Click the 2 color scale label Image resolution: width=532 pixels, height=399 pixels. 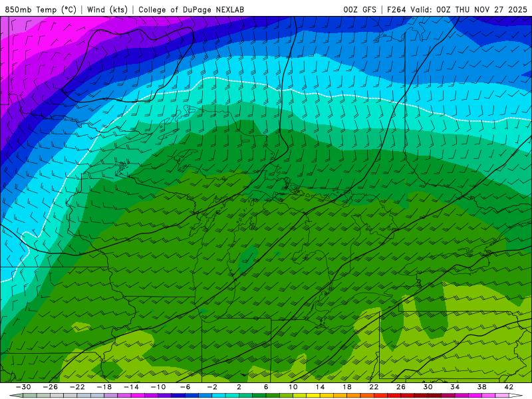(239, 387)
